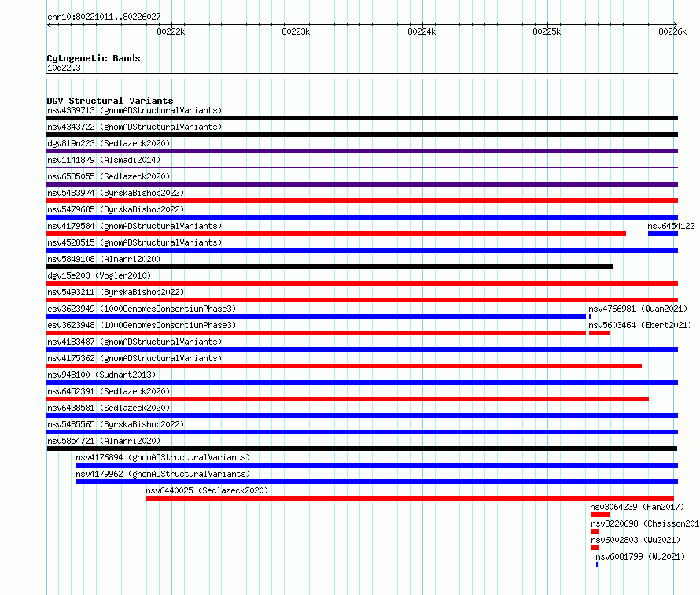Click the Cytogenetic Bands track title
The height and width of the screenshot is (595, 700).
[94, 58]
